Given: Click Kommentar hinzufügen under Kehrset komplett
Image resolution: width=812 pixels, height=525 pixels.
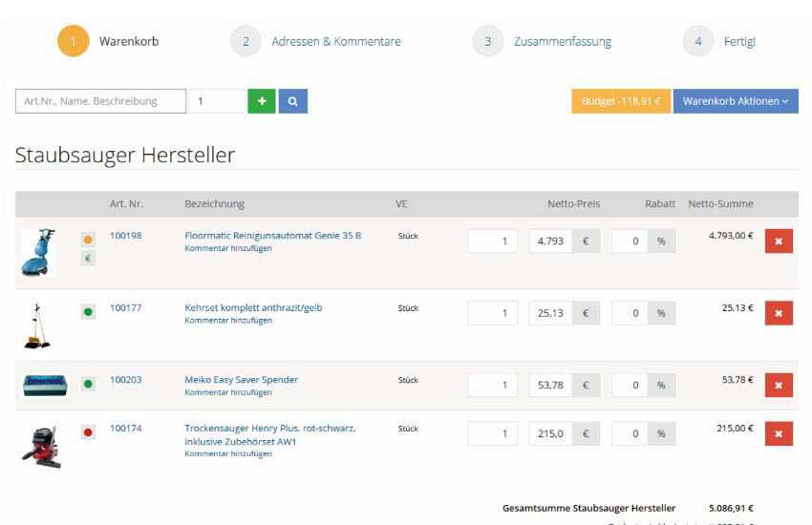Looking at the screenshot, I should click(x=227, y=321).
